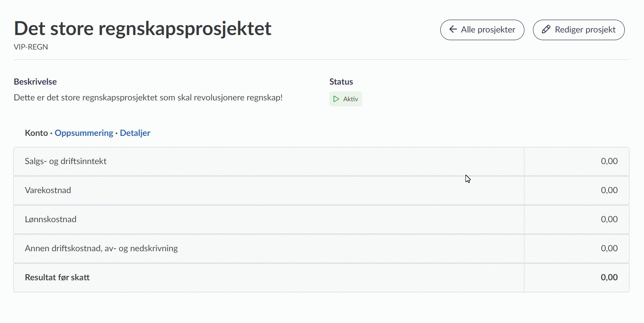Click the play icon in the Aktiv badge
The image size is (644, 323).
[x=337, y=99]
